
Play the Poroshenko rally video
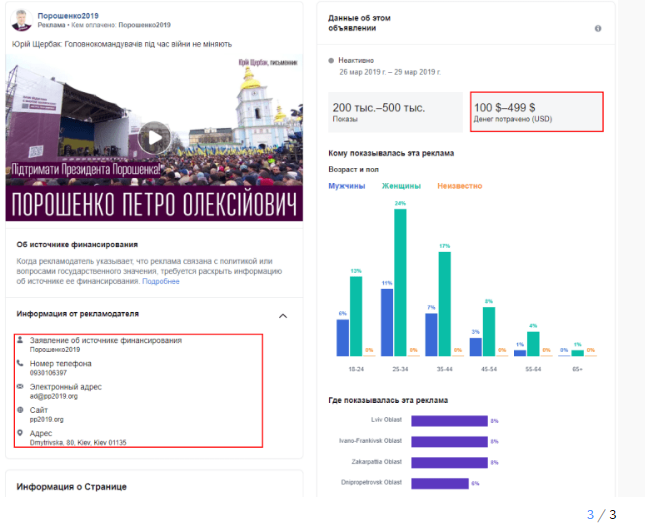click(x=153, y=137)
